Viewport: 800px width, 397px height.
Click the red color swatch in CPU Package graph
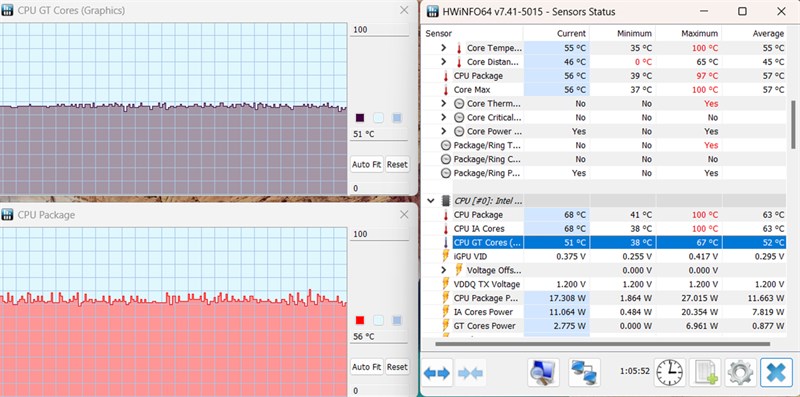tap(360, 320)
